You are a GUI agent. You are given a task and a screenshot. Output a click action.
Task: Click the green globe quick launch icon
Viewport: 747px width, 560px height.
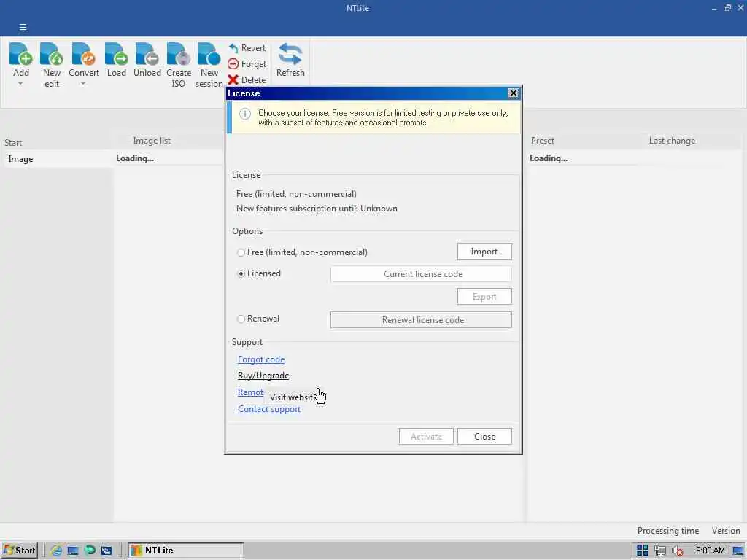coord(90,551)
